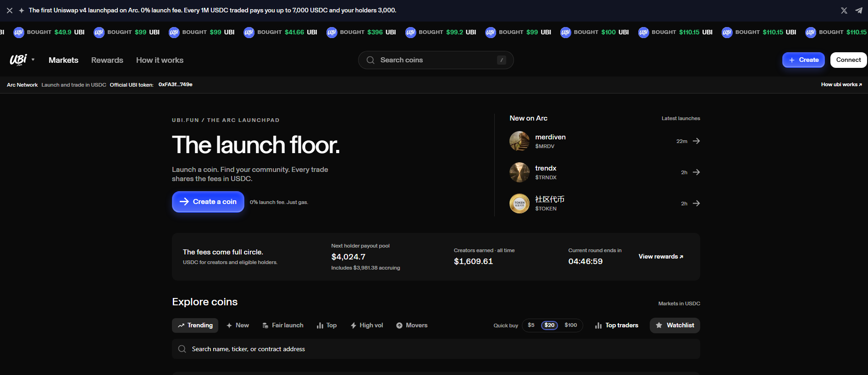Open the Telegram social link
This screenshot has height=375, width=868.
(858, 10)
